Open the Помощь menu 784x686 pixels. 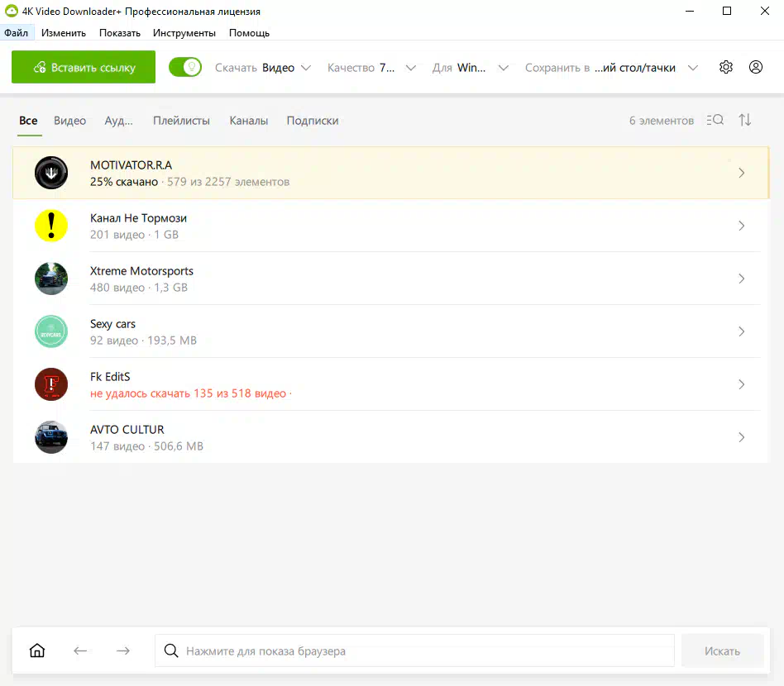pos(249,32)
